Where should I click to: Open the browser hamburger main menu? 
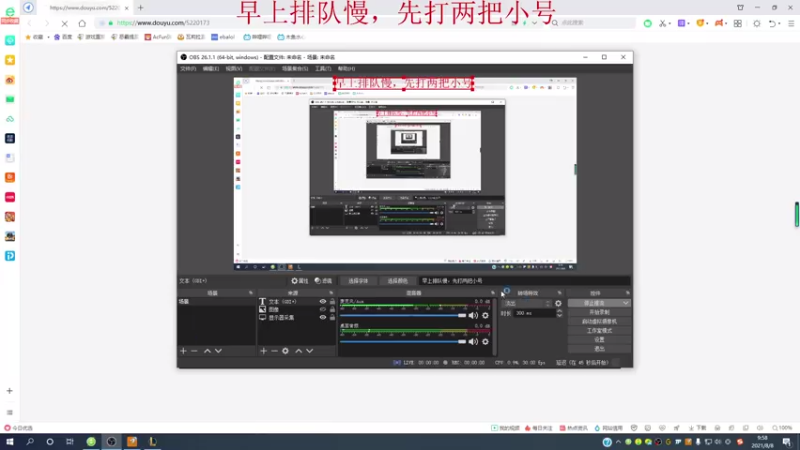tap(791, 23)
